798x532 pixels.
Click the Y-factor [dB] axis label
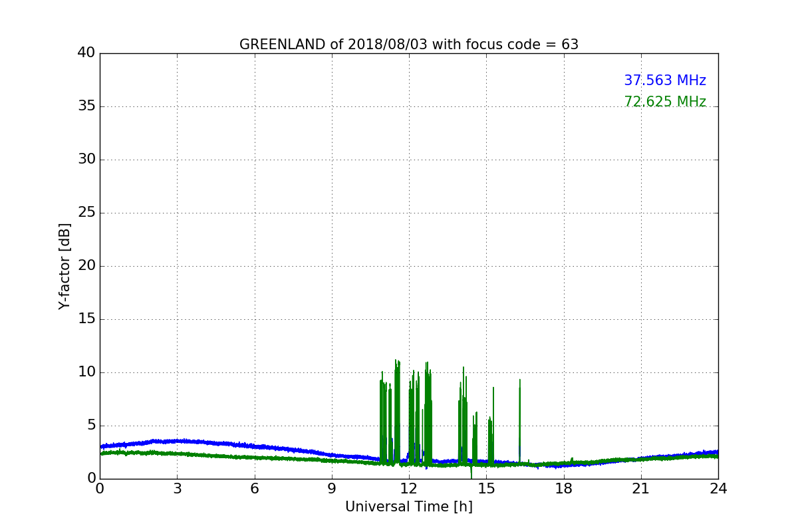coord(65,266)
